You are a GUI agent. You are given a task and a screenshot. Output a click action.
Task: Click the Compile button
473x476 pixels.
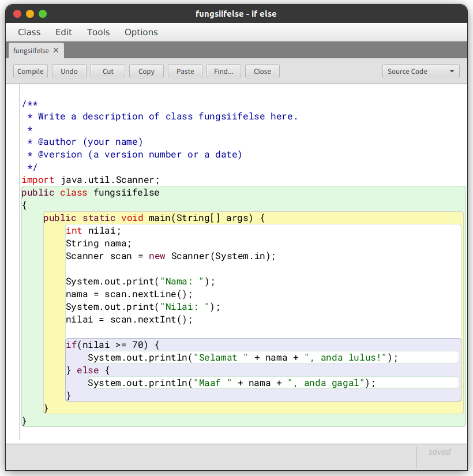click(x=31, y=72)
